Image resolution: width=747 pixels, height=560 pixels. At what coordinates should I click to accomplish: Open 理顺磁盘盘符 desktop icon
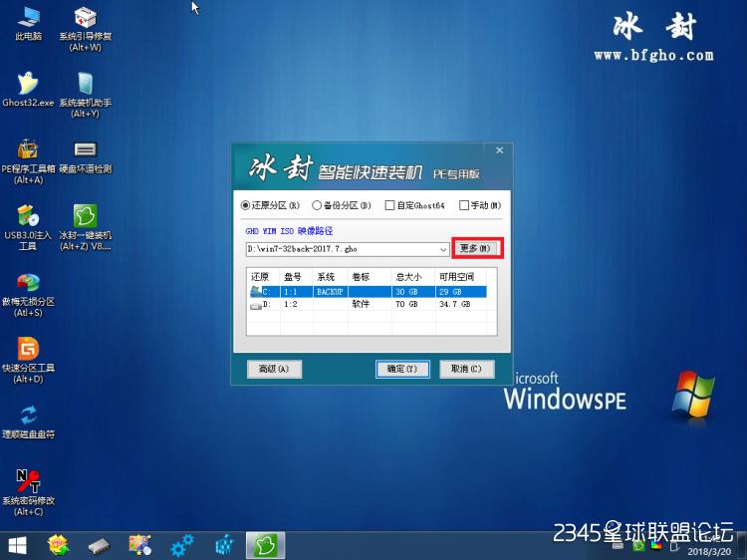pos(28,421)
